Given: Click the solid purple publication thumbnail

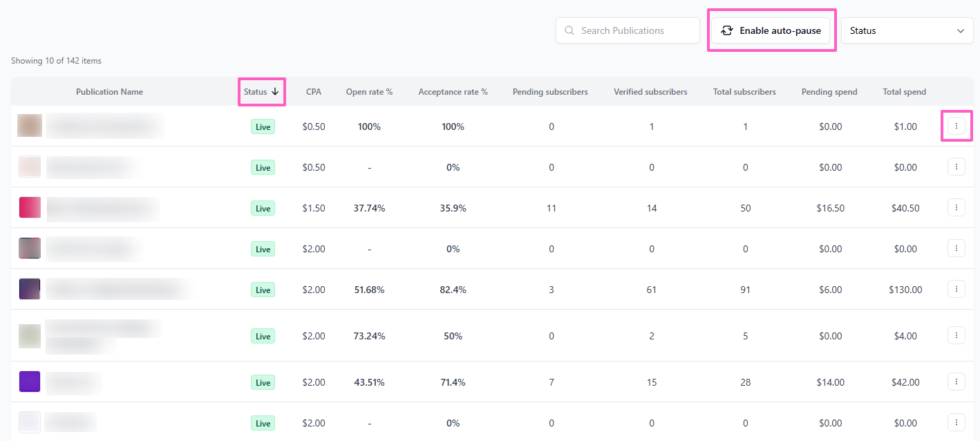Looking at the screenshot, I should [x=30, y=382].
